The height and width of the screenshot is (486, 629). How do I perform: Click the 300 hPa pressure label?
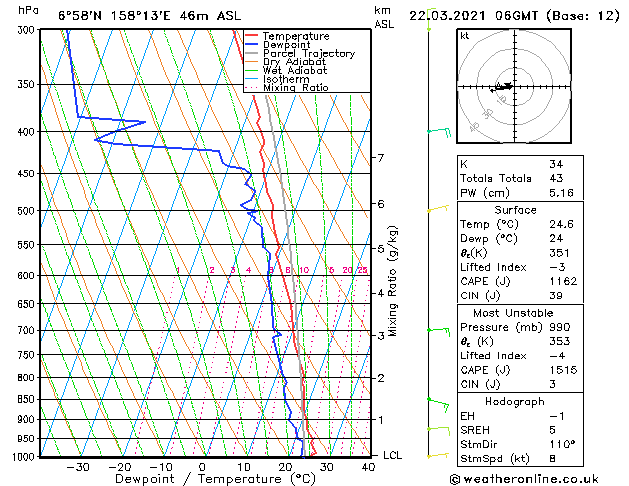28,30
